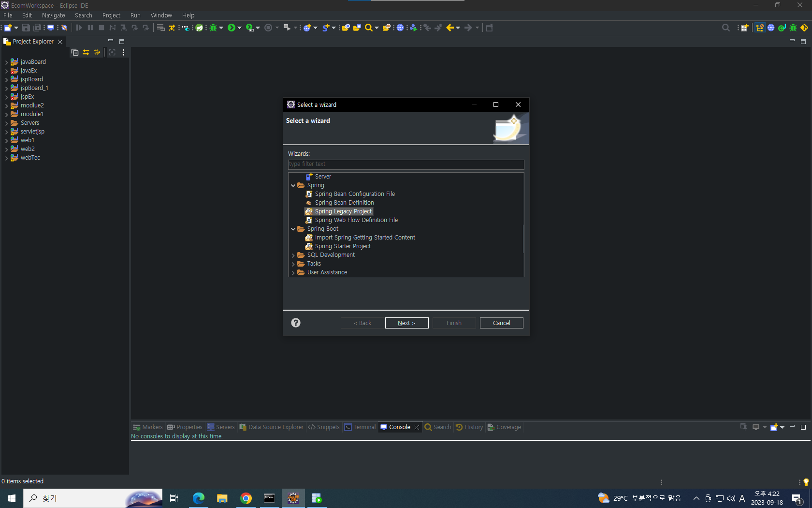Image resolution: width=812 pixels, height=508 pixels.
Task: Open the Project menu
Action: coord(111,15)
